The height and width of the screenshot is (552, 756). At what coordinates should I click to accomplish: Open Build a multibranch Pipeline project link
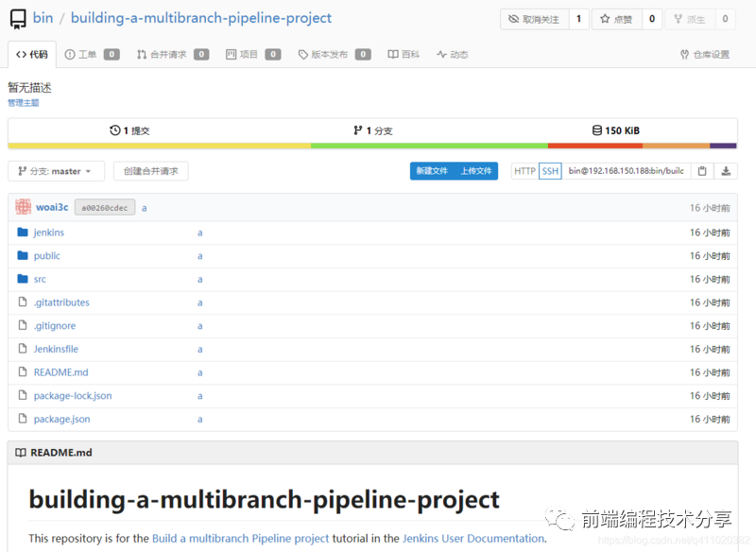[x=241, y=538]
